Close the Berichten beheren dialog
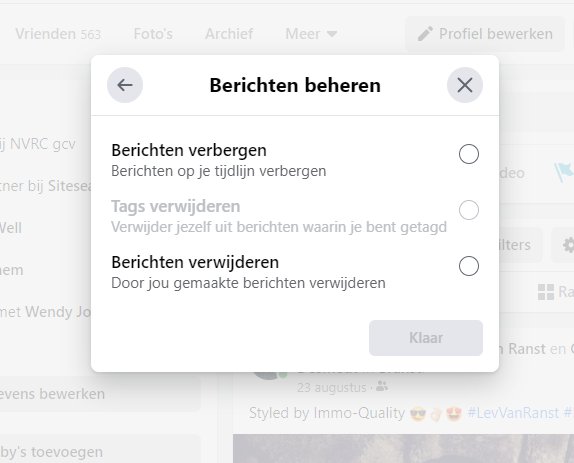Screen dimensions: 574x463 465,85
